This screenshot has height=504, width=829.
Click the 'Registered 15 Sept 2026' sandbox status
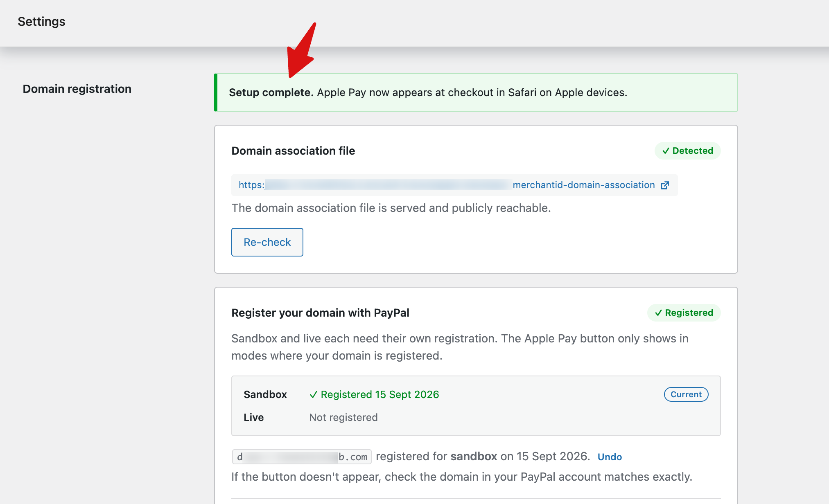point(374,394)
